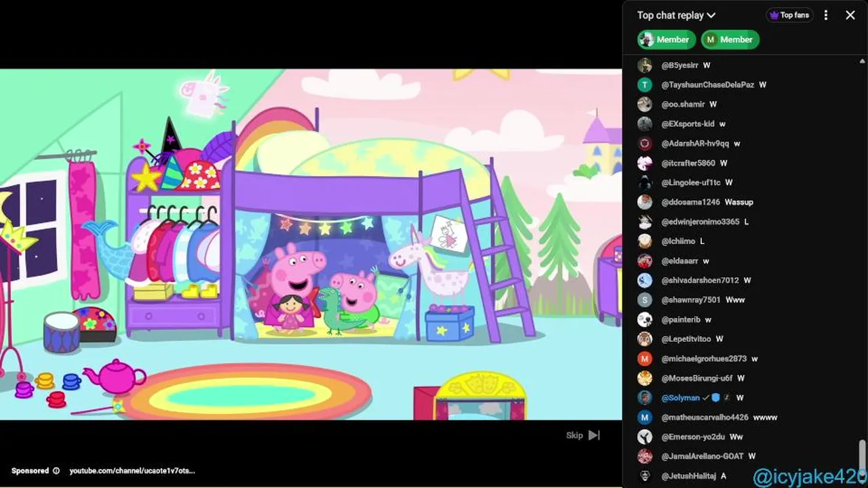Open avatar of @TayshaunChaseDelaPaz
Screen dimensions: 868x488
[645, 85]
